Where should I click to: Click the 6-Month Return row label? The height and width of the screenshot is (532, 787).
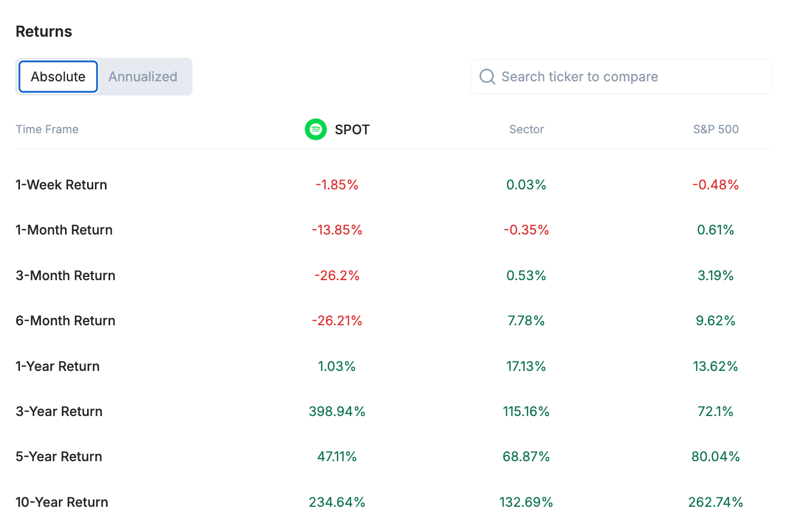tap(66, 321)
